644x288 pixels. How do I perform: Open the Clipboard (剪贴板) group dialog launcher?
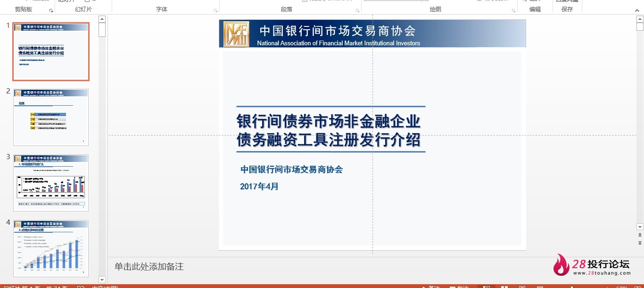pos(51,10)
